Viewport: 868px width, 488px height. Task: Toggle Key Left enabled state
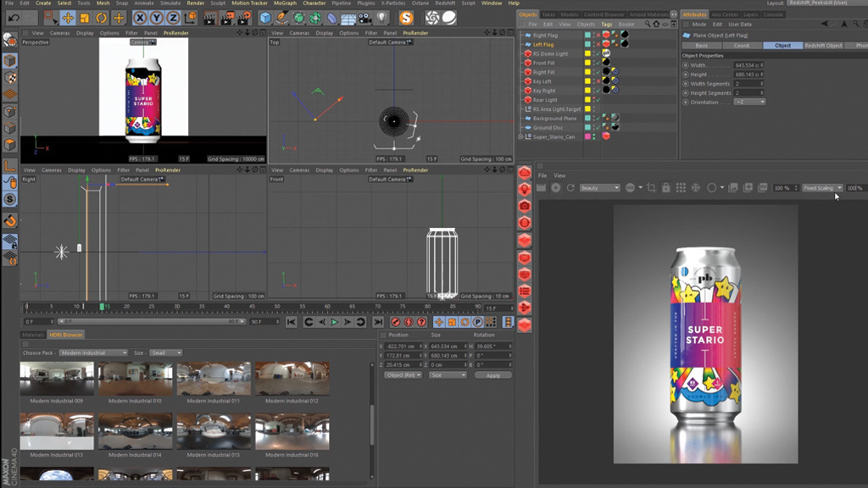[598, 81]
